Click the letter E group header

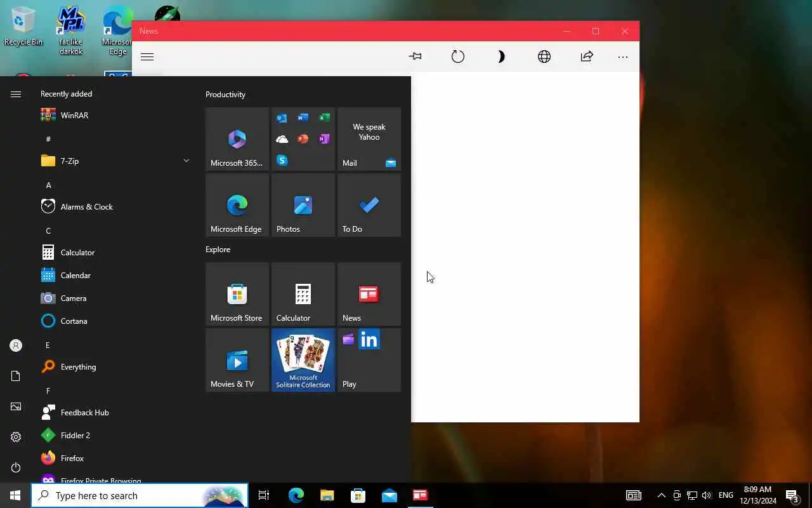coord(48,345)
